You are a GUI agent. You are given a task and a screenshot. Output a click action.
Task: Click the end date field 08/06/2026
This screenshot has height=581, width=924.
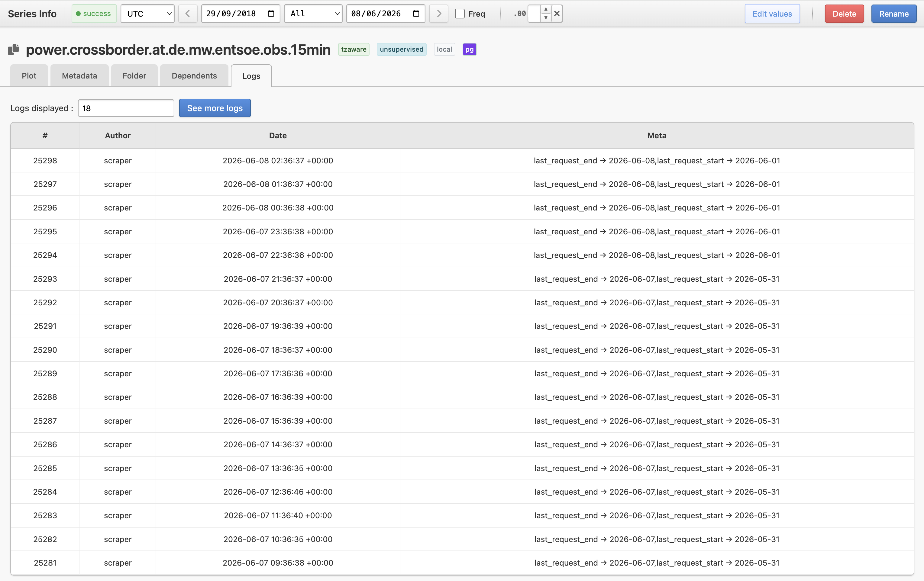(386, 14)
